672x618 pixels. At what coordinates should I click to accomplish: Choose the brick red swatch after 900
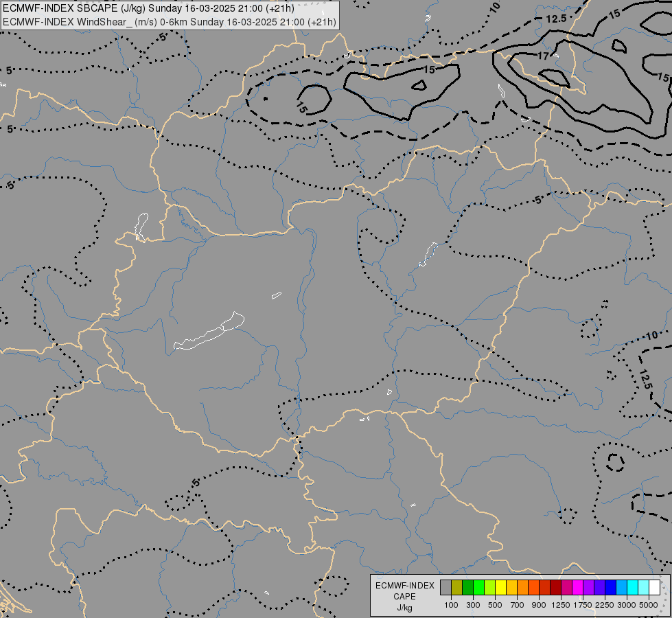(545, 587)
